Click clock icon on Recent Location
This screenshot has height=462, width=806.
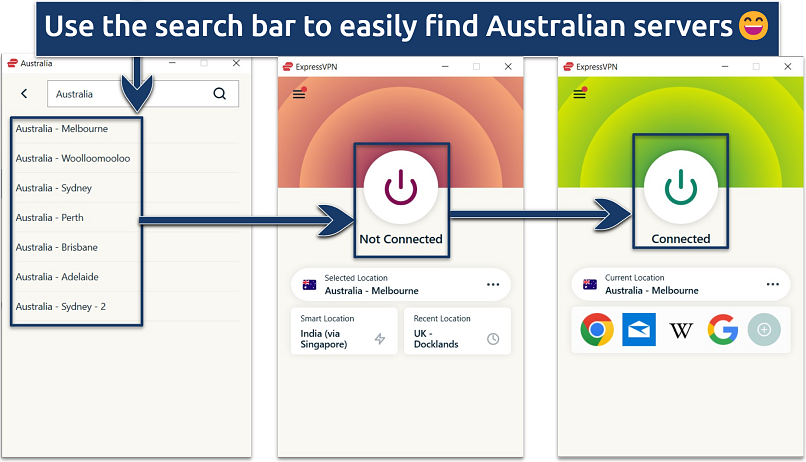pos(493,339)
